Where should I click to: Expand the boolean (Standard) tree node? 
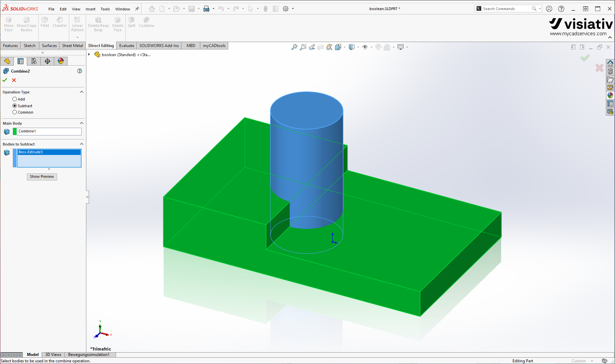point(89,54)
